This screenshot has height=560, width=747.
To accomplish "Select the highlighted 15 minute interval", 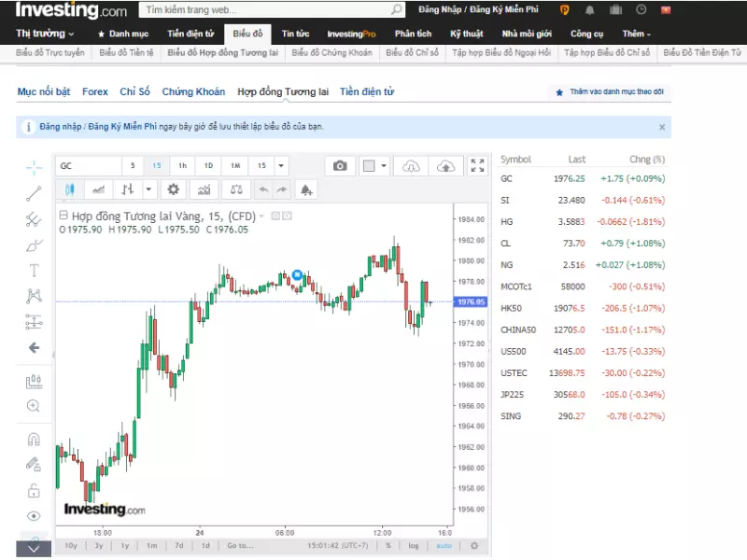I will click(157, 166).
